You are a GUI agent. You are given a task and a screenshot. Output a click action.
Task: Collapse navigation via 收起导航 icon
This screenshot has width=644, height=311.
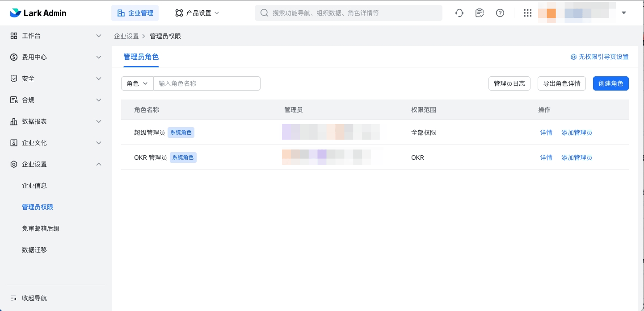click(14, 298)
